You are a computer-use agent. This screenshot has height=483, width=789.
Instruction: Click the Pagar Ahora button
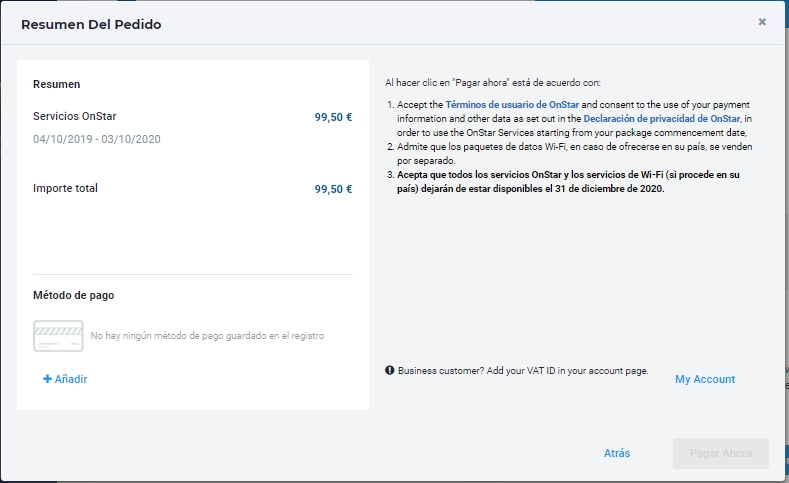pyautogui.click(x=721, y=453)
